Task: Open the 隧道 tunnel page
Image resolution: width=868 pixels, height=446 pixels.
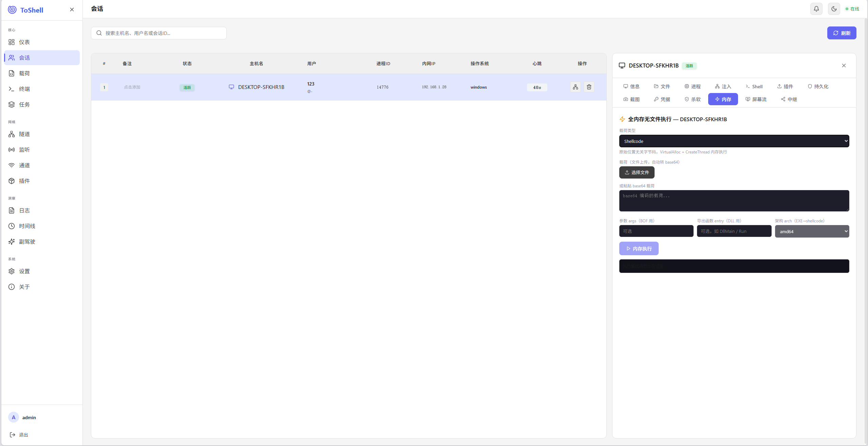Action: click(x=42, y=134)
